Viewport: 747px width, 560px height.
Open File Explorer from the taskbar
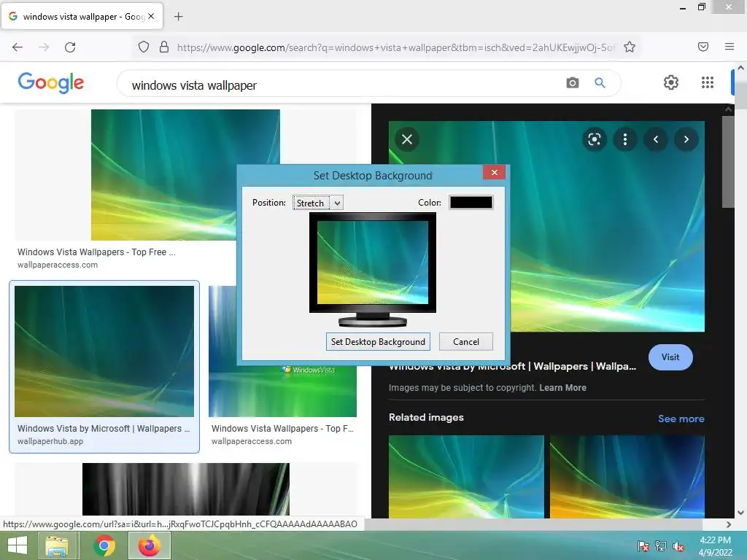pos(57,545)
